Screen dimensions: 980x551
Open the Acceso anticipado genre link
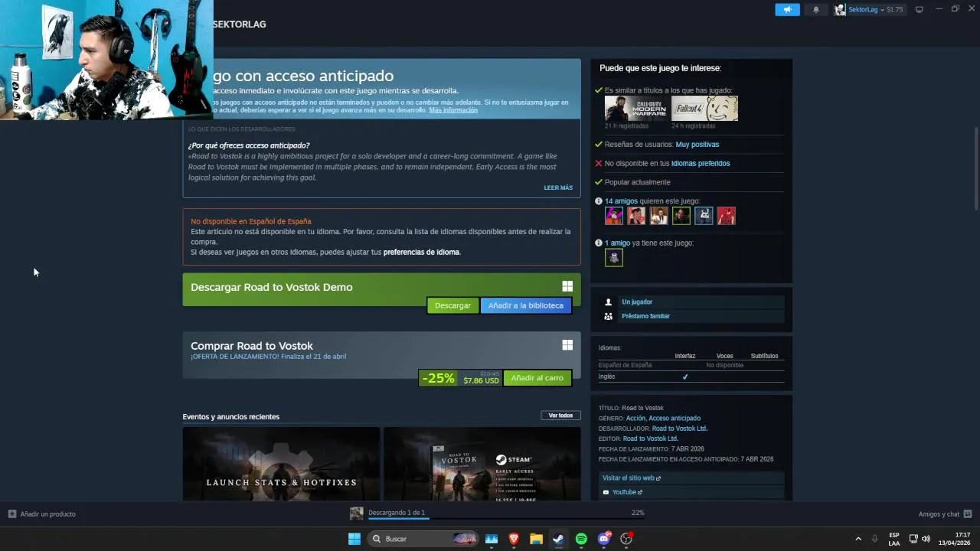675,419
